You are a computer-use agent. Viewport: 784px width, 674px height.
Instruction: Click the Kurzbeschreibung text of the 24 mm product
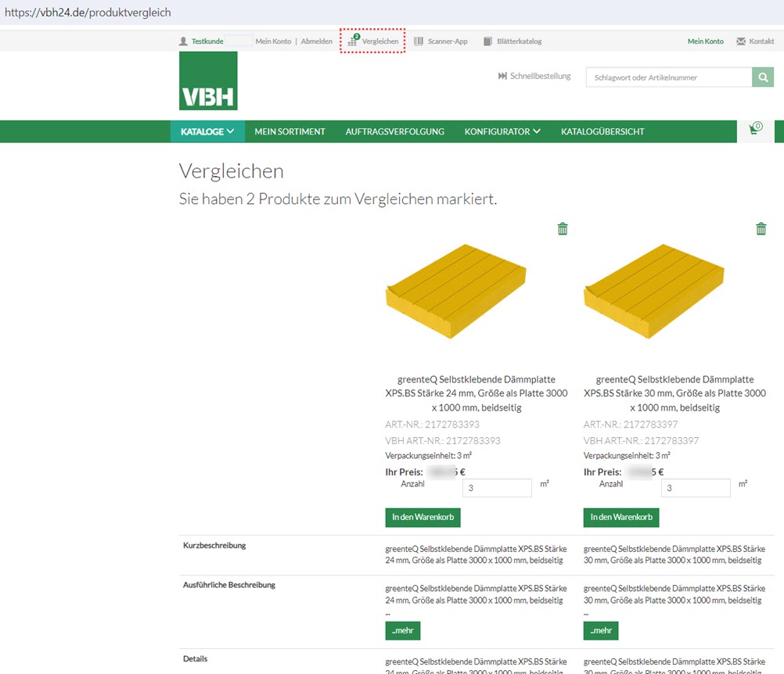(x=476, y=554)
